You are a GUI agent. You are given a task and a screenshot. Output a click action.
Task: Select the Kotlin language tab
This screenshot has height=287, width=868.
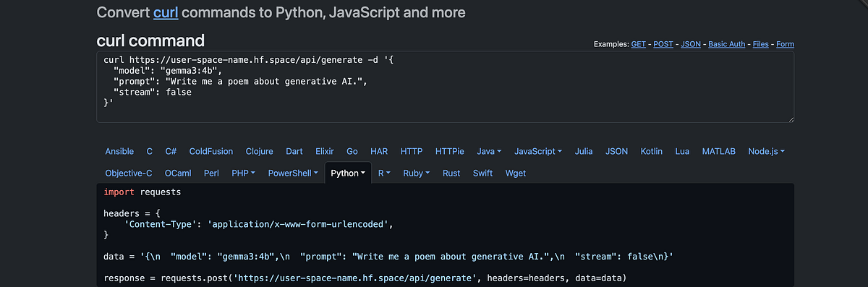tap(652, 151)
